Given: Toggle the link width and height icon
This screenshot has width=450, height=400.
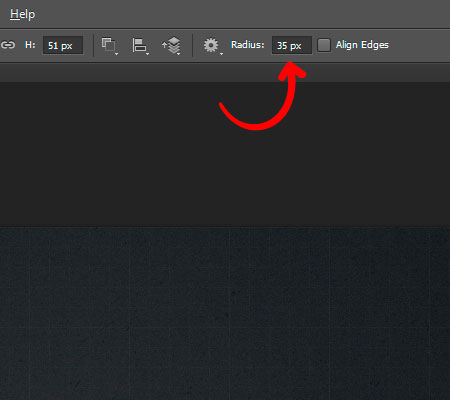Looking at the screenshot, I should coord(8,45).
